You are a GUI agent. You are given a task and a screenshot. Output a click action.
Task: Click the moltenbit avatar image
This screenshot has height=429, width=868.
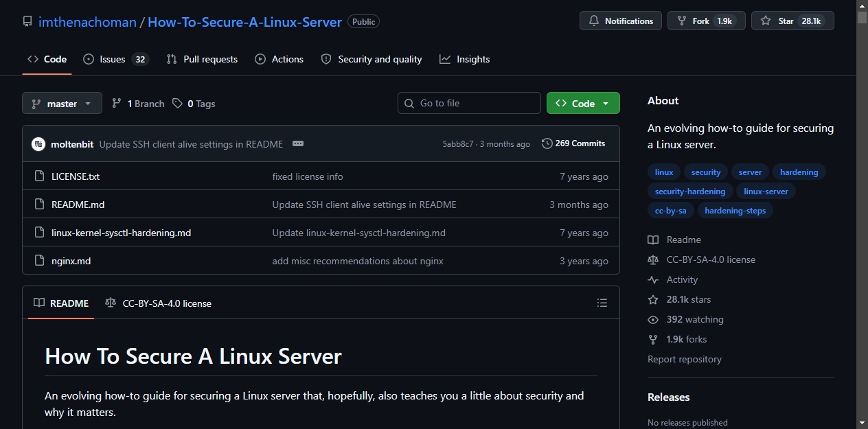click(38, 144)
